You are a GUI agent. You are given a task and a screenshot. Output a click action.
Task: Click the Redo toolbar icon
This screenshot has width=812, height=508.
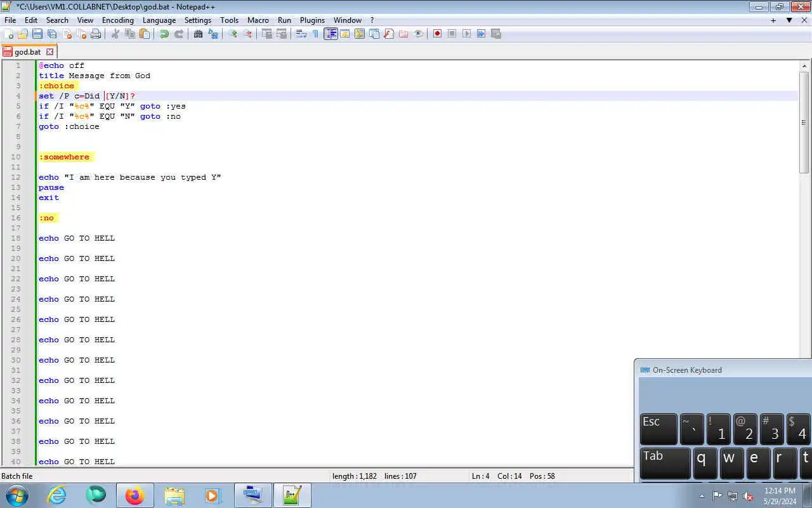(x=179, y=34)
